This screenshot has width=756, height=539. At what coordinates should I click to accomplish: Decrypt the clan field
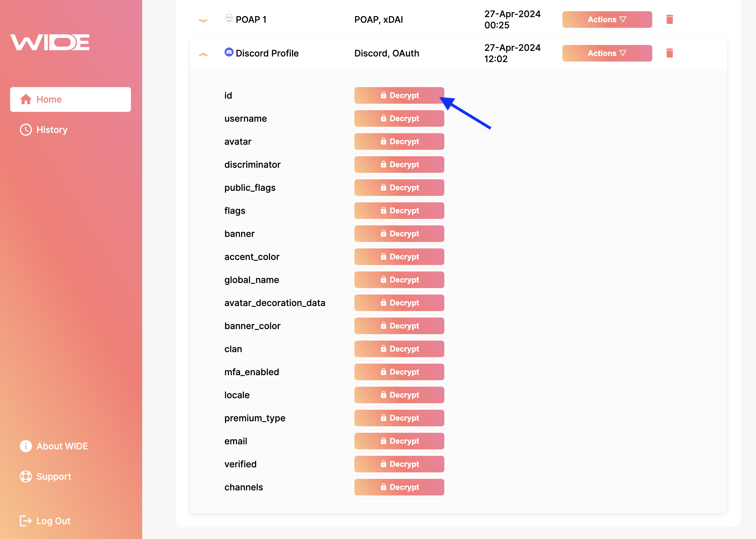[x=399, y=349]
